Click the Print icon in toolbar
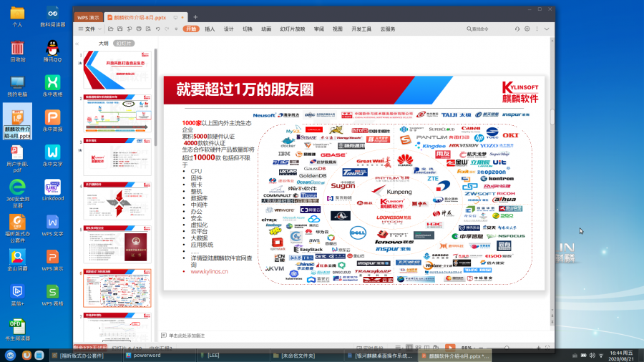This screenshot has width=644, height=362. 139,29
